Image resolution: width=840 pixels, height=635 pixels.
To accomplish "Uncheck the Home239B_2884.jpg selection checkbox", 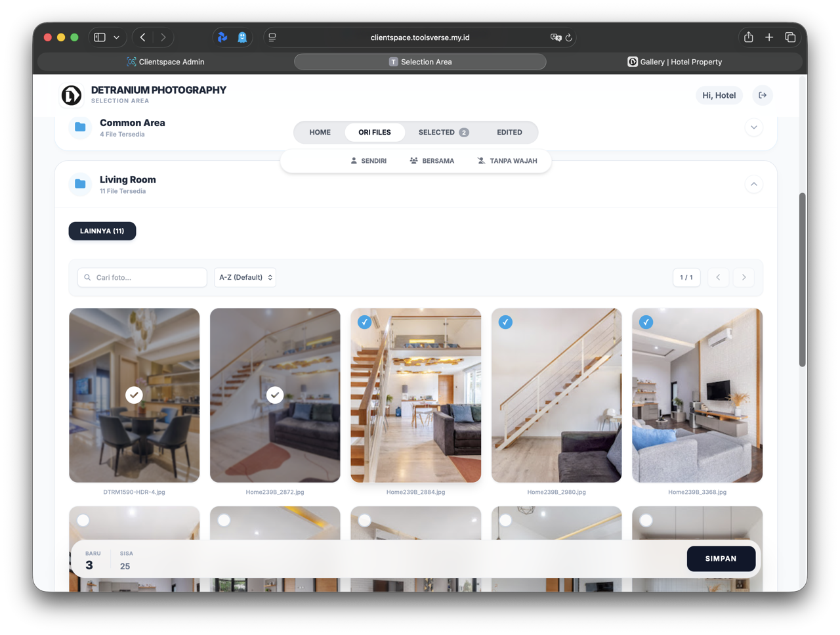I will click(x=365, y=322).
